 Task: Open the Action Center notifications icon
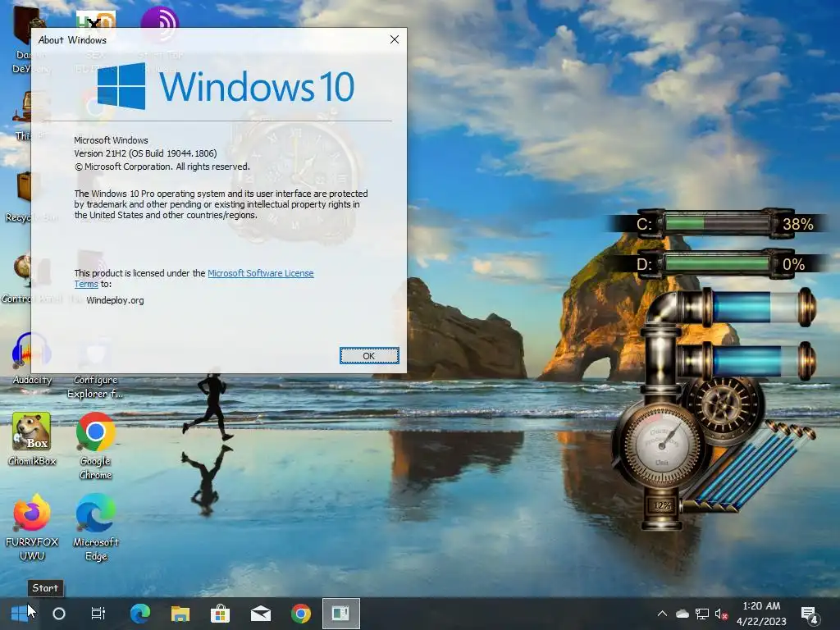click(809, 614)
